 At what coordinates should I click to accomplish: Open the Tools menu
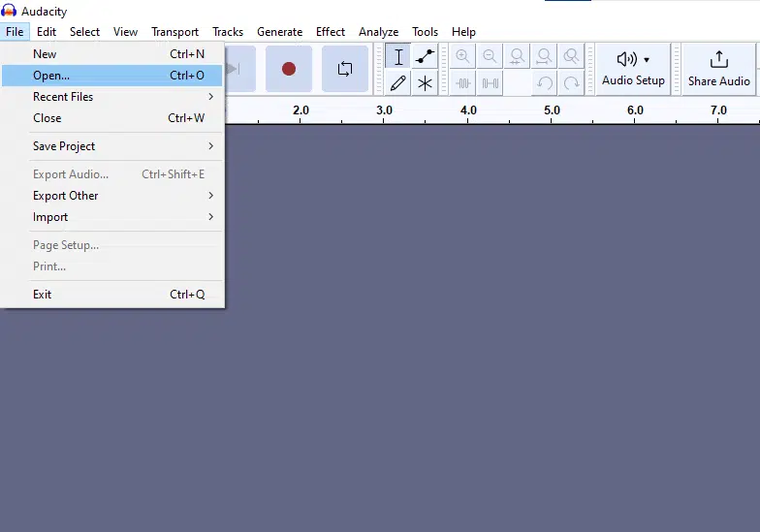pos(425,31)
